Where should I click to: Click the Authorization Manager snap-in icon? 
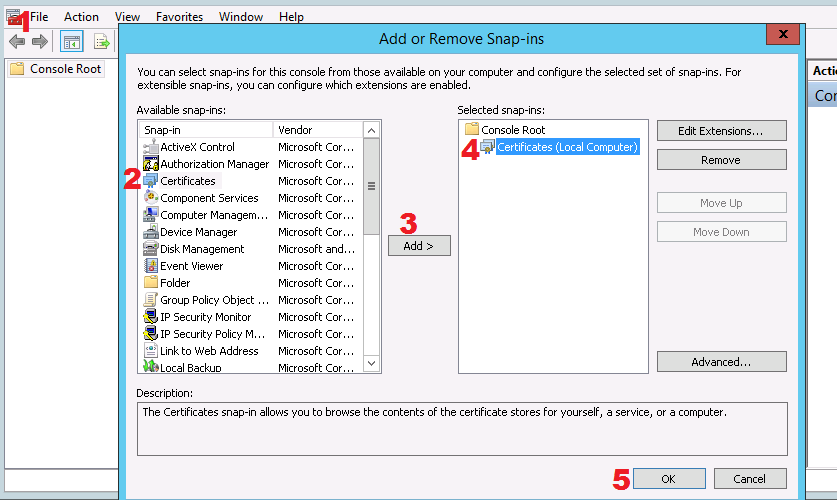coord(151,164)
